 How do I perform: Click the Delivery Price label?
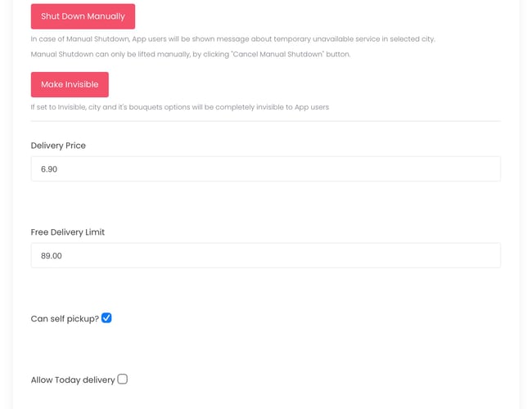pyautogui.click(x=58, y=146)
